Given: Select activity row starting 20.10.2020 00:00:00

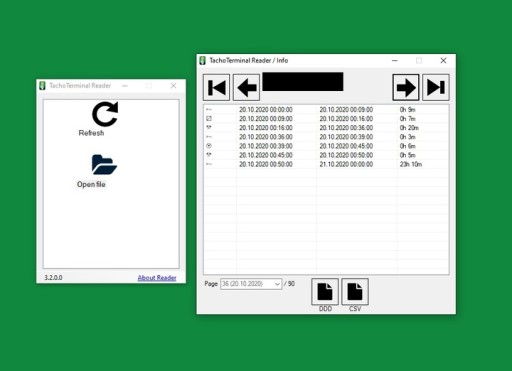Looking at the screenshot, I should click(326, 110).
